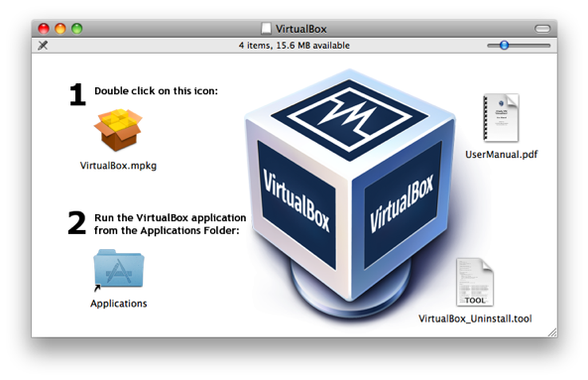Click the VirtualBox window title text

(301, 29)
